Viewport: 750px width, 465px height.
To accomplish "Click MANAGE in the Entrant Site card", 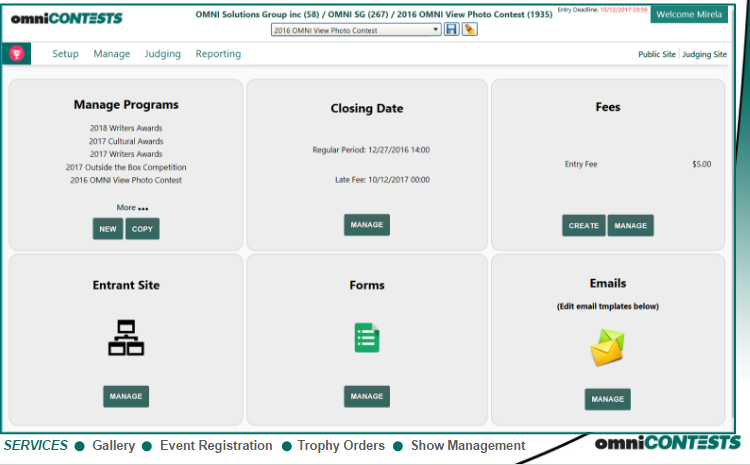I will coord(126,396).
